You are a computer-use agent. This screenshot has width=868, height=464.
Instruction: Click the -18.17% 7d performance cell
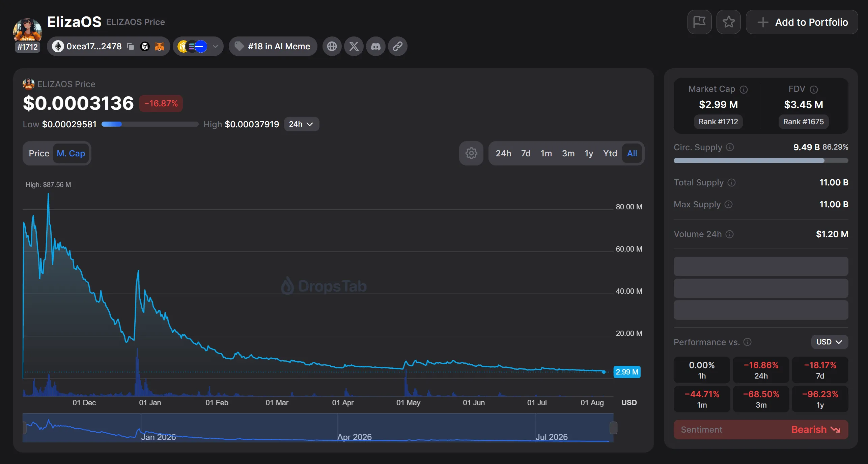820,370
